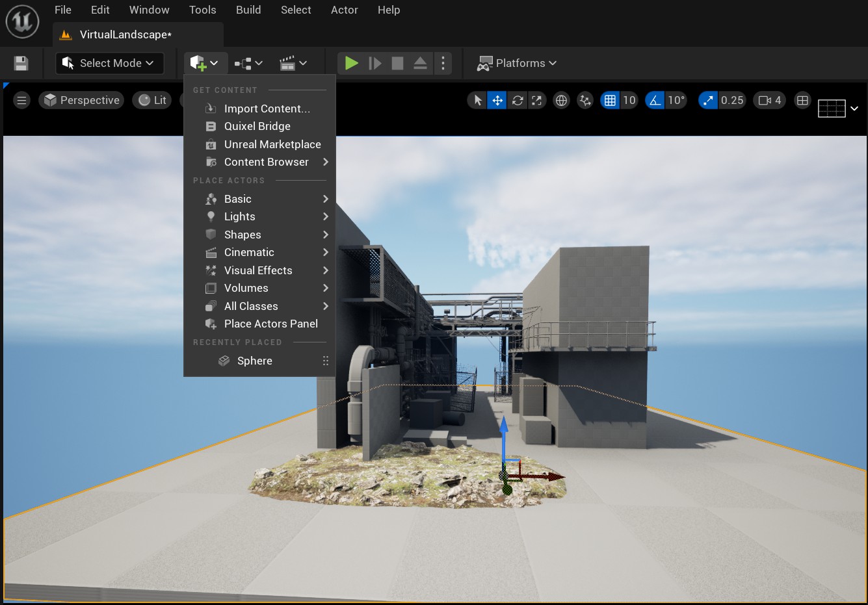Open the viewport hamburger options menu
The image size is (868, 605).
tap(21, 100)
